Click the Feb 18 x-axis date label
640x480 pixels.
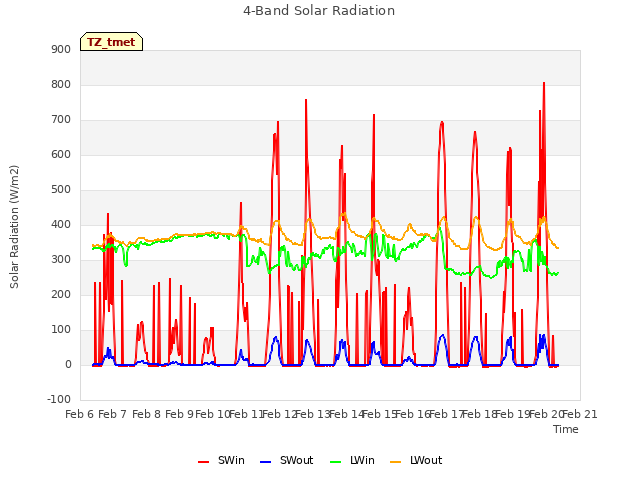480,414
